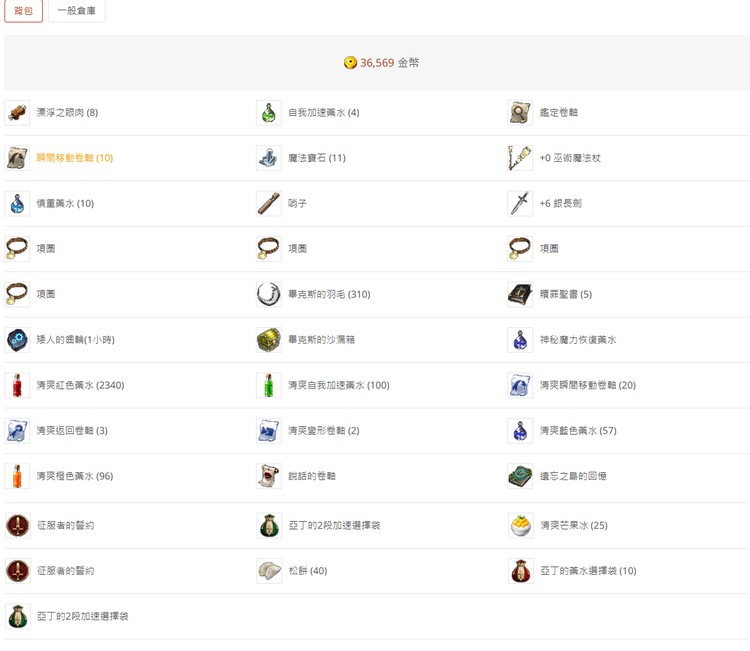Click the 36,569 金幣 amount text
This screenshot has height=651, width=750.
pyautogui.click(x=389, y=63)
